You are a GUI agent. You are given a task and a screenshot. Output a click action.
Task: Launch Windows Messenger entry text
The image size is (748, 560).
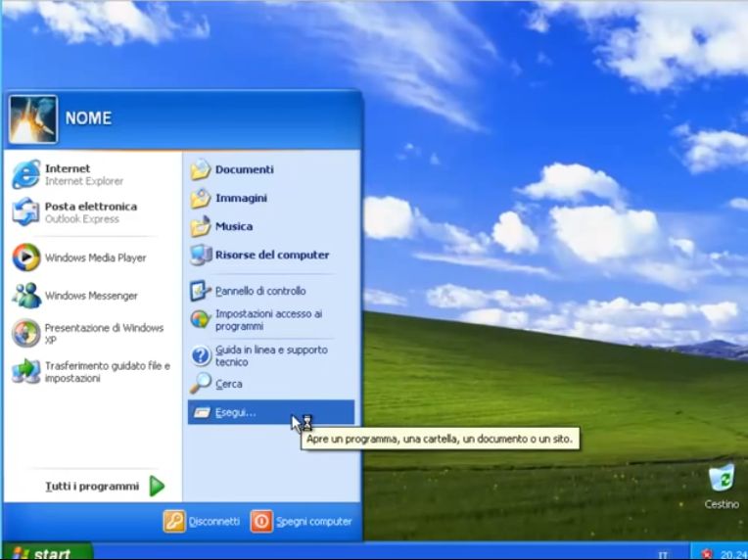(91, 296)
